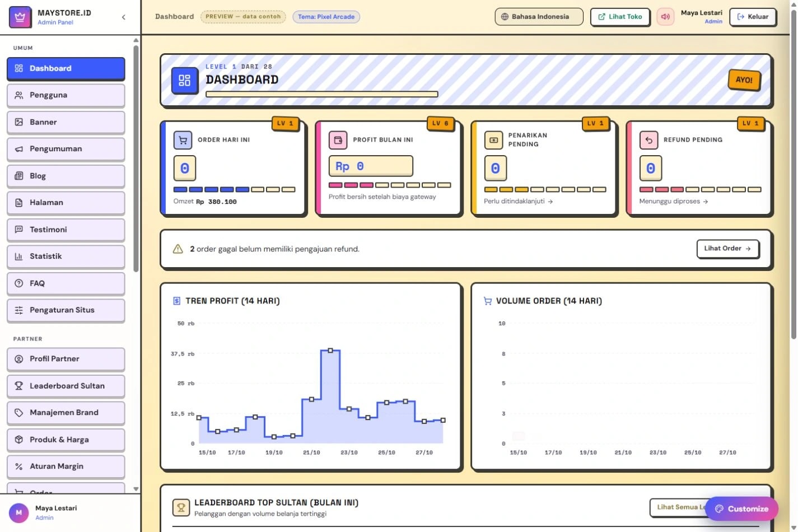Click the Lihat Order button
The image size is (798, 532).
728,249
